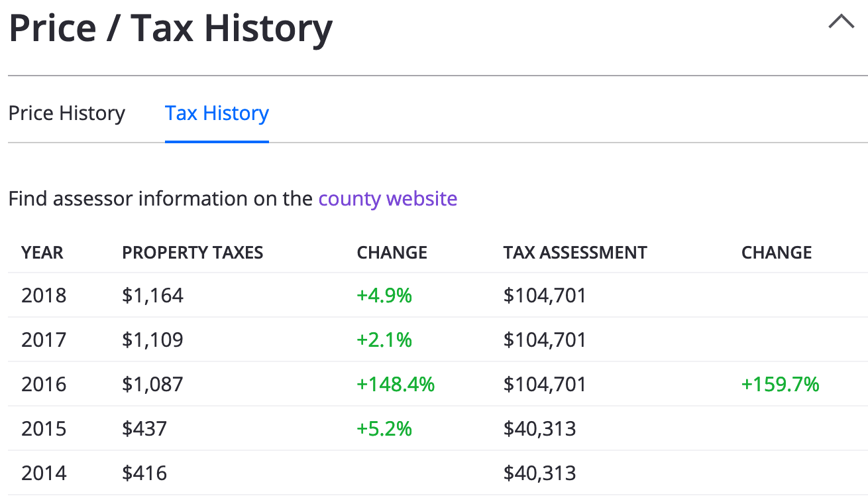Click the +148.4% tax change value

point(396,384)
